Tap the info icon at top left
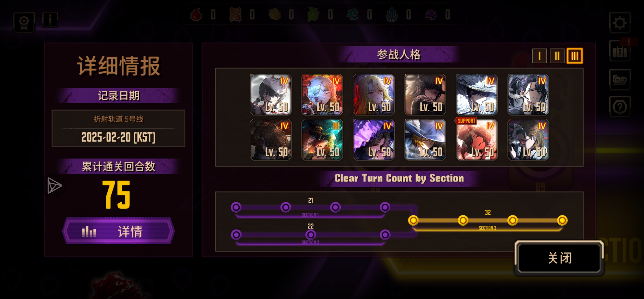This screenshot has height=299, width=644. (50, 19)
